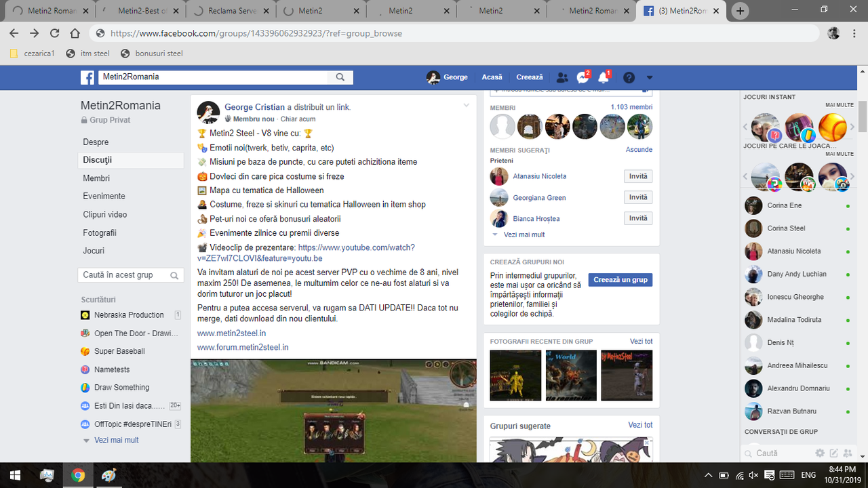The image size is (868, 488).
Task: Open the ENG input language selector
Action: click(x=809, y=475)
